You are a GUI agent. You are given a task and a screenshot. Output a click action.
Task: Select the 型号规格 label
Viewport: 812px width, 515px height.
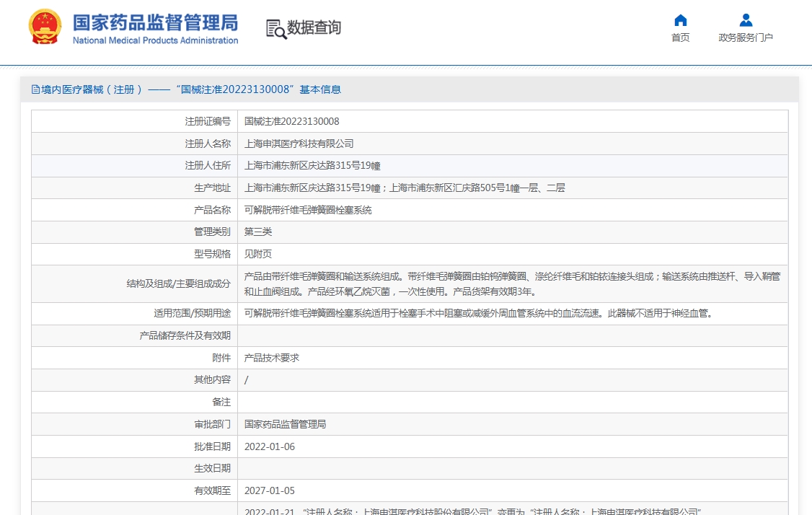coord(212,254)
